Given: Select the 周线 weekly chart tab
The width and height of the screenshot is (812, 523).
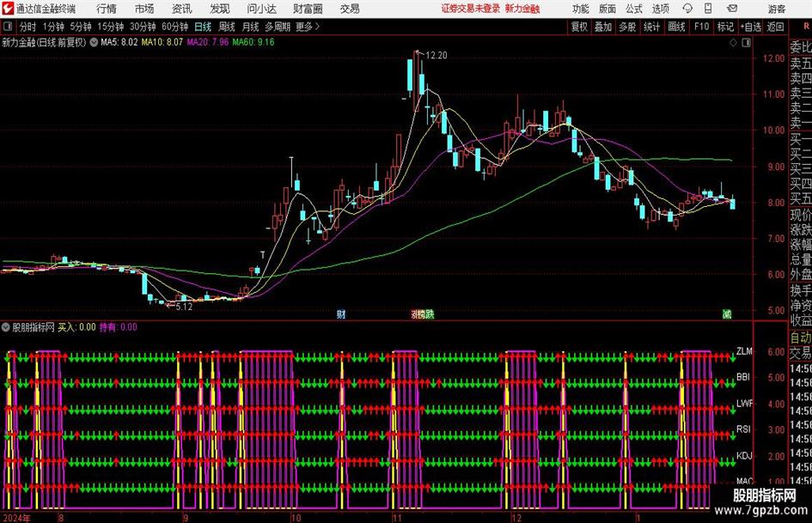Looking at the screenshot, I should point(227,27).
